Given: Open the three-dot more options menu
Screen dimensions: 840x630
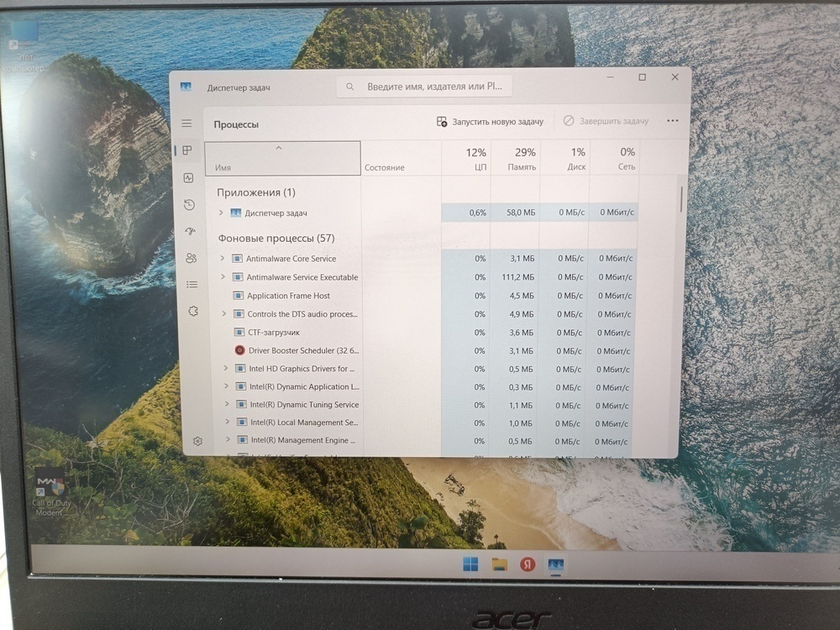Looking at the screenshot, I should click(672, 121).
